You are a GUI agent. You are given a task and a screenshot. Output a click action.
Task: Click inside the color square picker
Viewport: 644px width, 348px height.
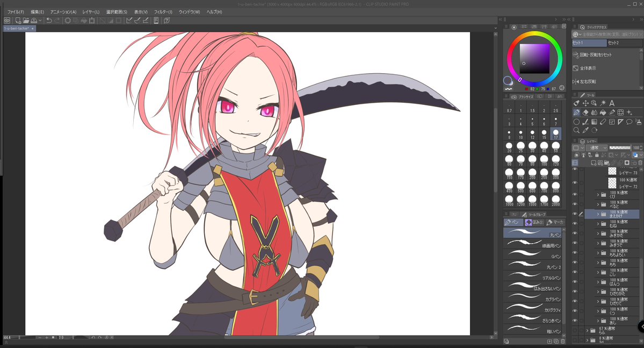534,59
